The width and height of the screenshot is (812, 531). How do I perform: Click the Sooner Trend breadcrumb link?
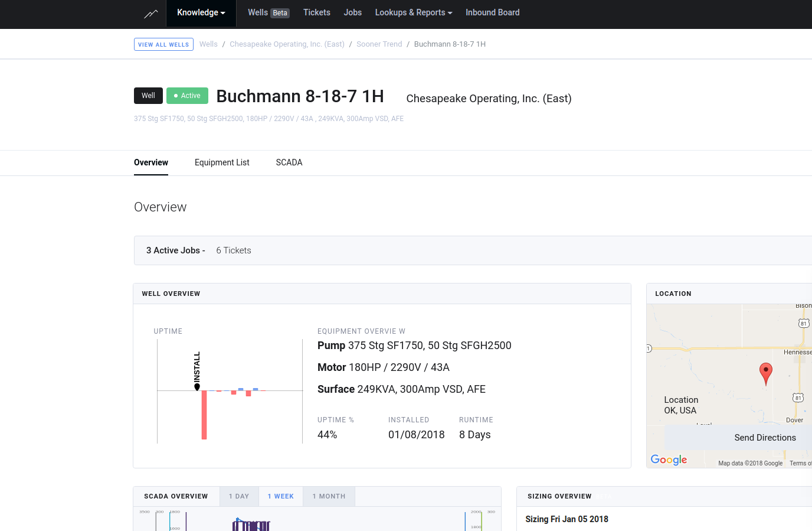tap(379, 44)
